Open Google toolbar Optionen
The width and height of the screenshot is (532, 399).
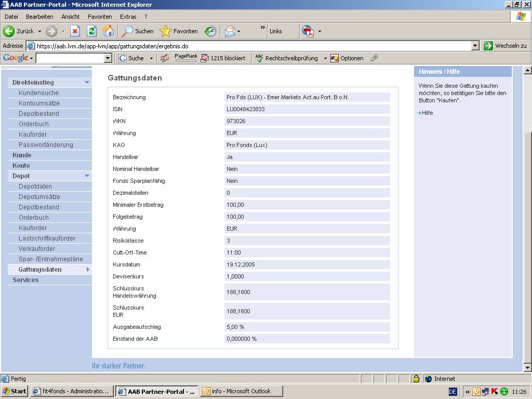tap(347, 58)
